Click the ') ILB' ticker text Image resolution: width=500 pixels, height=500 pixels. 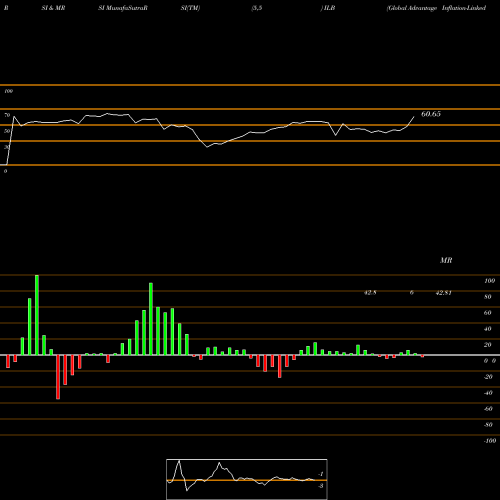(328, 8)
